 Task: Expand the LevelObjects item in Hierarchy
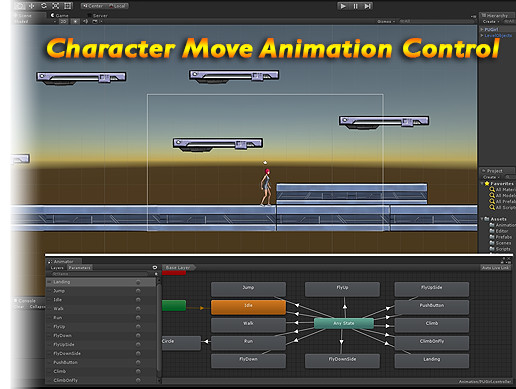(x=482, y=35)
